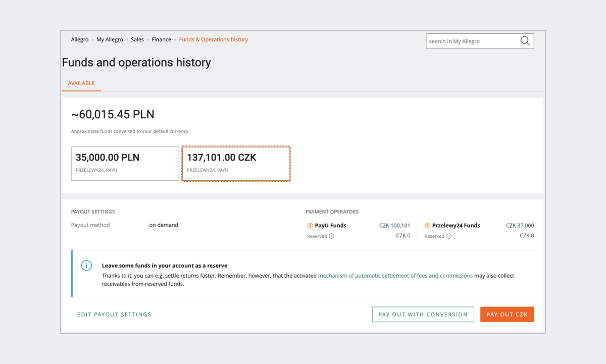Image resolution: width=606 pixels, height=364 pixels.
Task: Click the 'on demand' payout method value
Action: click(164, 225)
